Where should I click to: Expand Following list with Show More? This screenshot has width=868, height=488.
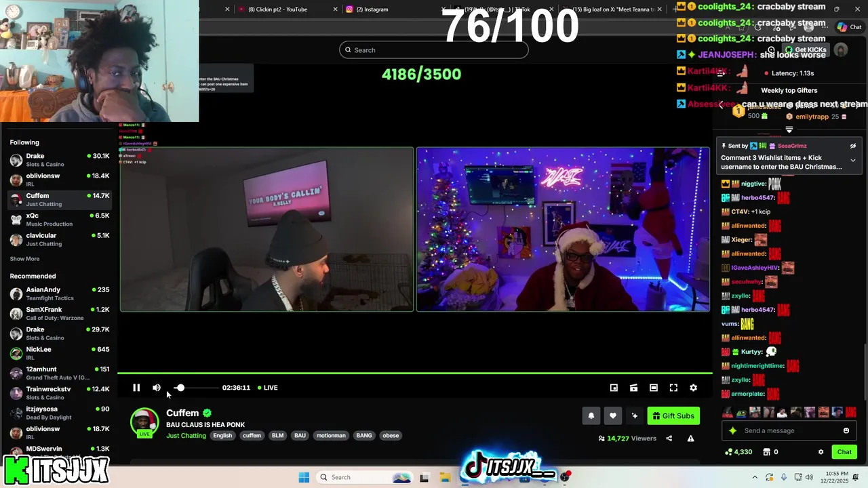(x=24, y=259)
